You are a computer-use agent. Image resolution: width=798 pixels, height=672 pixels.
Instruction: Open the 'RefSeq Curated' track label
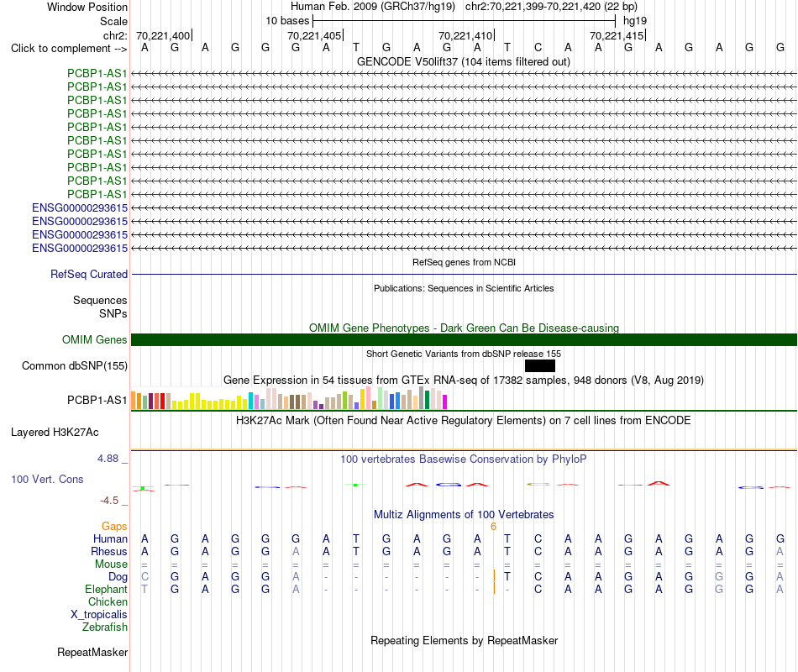(x=89, y=274)
